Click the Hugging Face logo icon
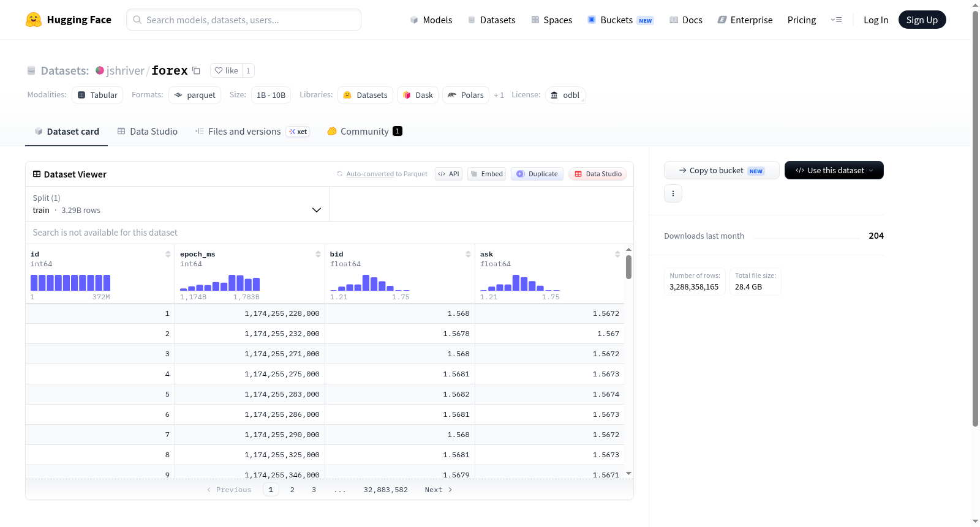 tap(34, 20)
